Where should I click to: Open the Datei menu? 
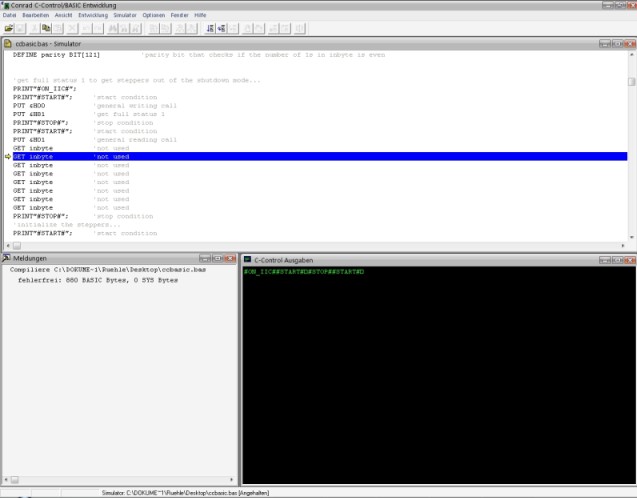coord(9,15)
